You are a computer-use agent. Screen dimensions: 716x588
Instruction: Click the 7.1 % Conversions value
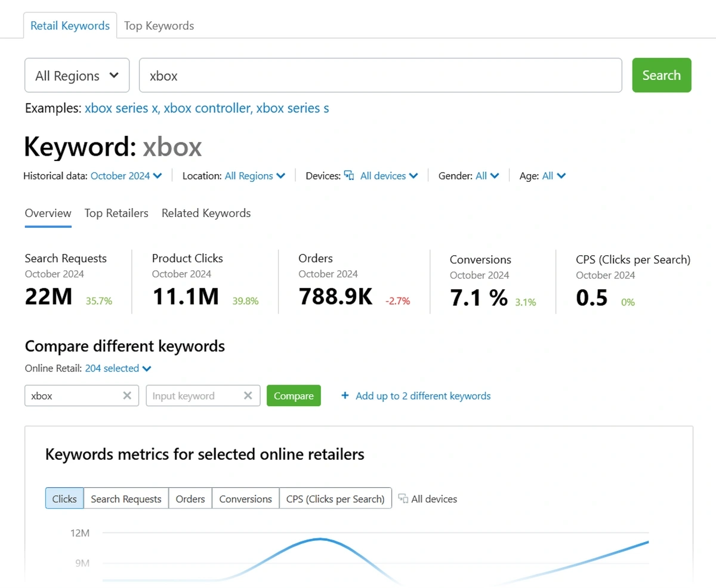coord(479,298)
